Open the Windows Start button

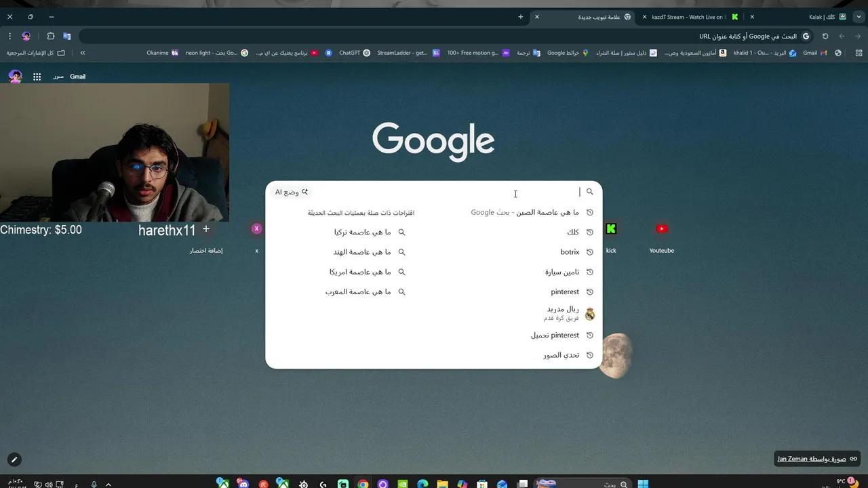(643, 484)
